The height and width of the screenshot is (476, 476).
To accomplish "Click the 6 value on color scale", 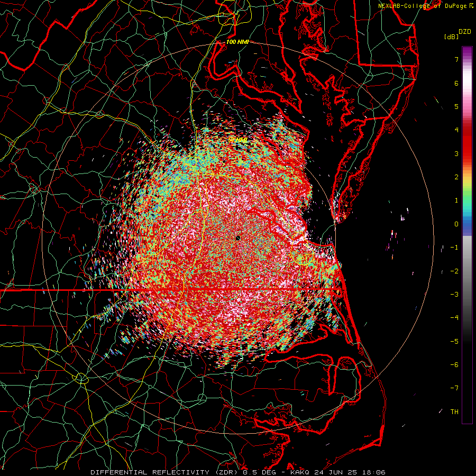I will click(x=456, y=83).
